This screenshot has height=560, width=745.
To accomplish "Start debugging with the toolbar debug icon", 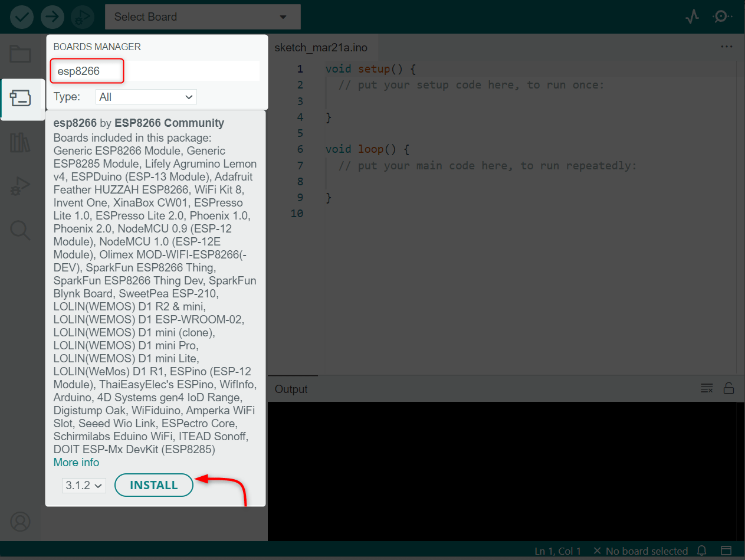I will 83,17.
